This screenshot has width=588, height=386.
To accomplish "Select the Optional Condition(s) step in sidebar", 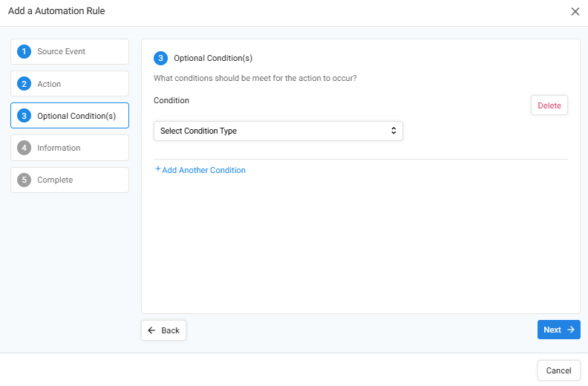I will coord(76,116).
